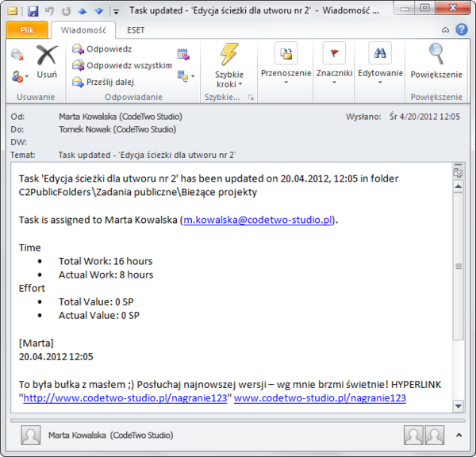Click the reply with meeting icon
The image size is (476, 457).
click(x=184, y=55)
